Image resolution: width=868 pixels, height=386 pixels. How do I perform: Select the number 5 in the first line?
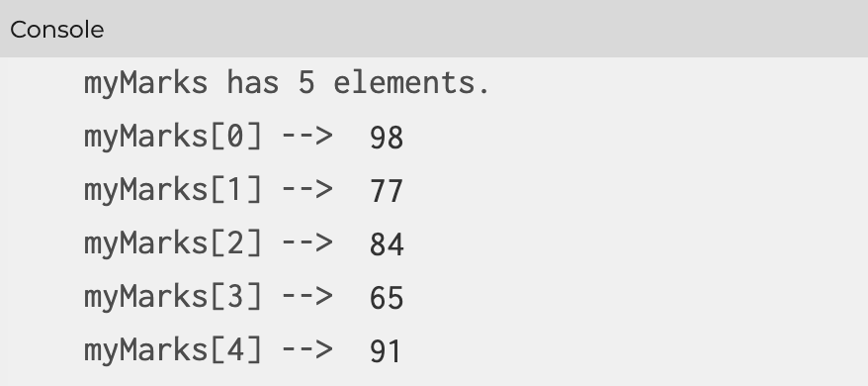tap(306, 83)
